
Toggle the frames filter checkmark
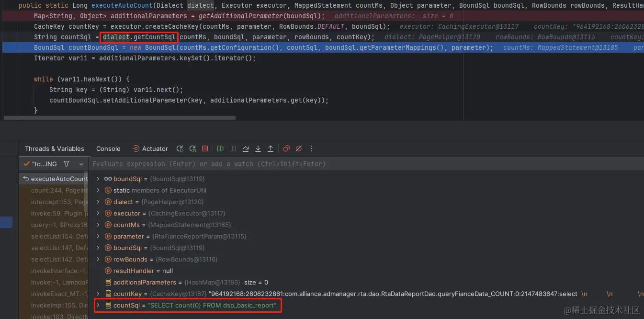point(26,164)
